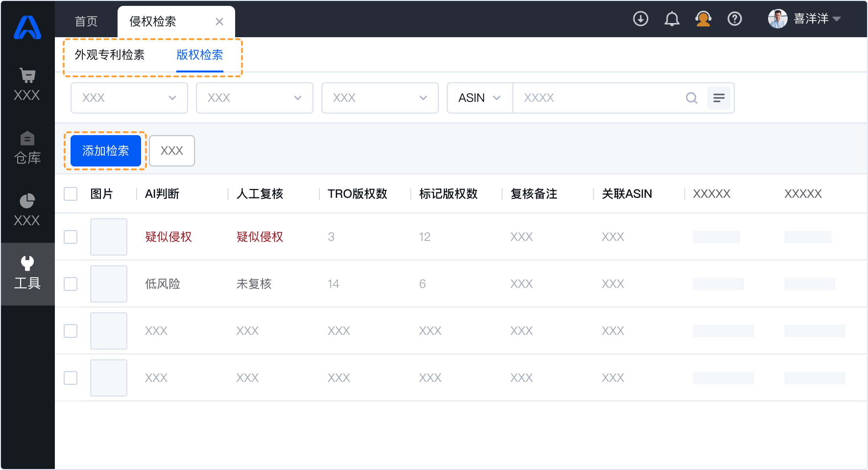The image size is (868, 470).
Task: Click the search magnifier icon
Action: tap(691, 98)
